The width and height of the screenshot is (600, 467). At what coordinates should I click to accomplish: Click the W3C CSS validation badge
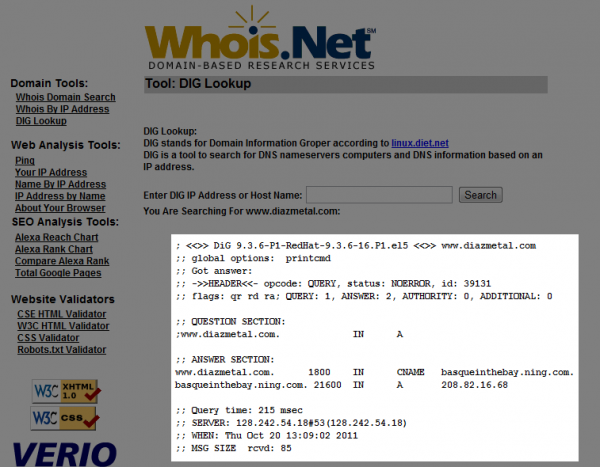click(x=65, y=418)
